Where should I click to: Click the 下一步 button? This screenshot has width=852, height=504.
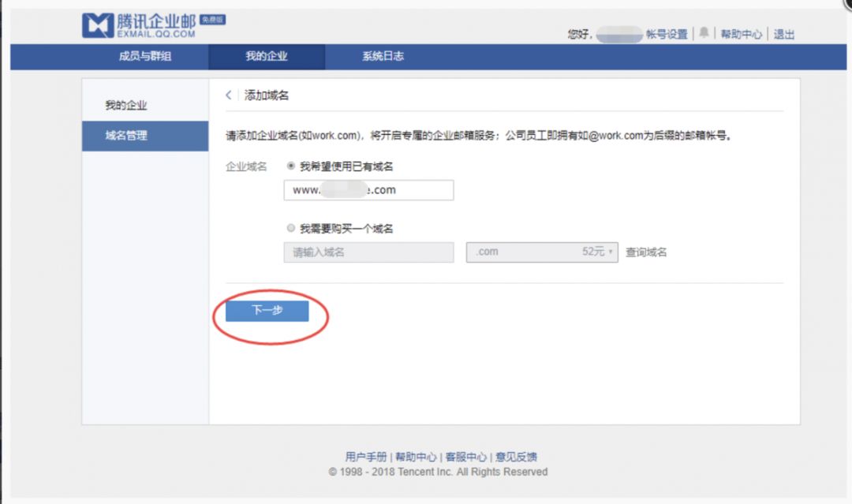point(268,311)
